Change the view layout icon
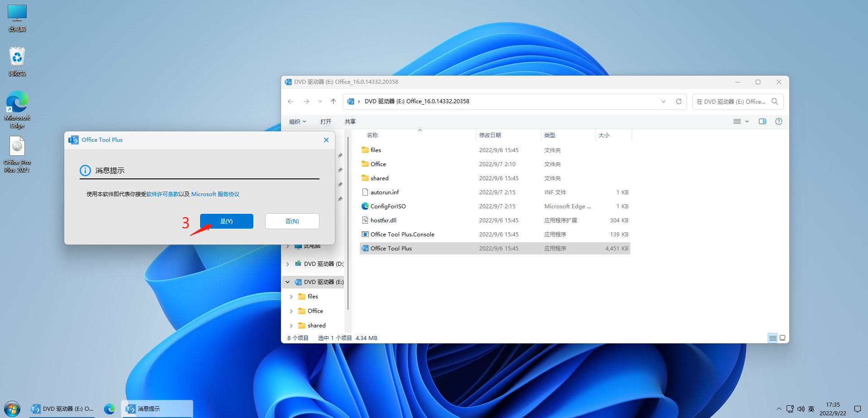The height and width of the screenshot is (418, 868). [x=737, y=121]
